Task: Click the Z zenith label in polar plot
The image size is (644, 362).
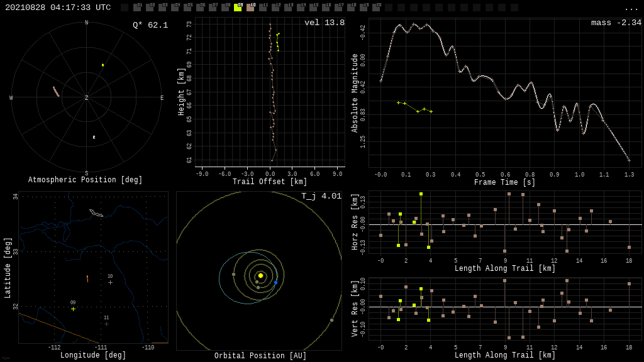Action: pos(86,97)
